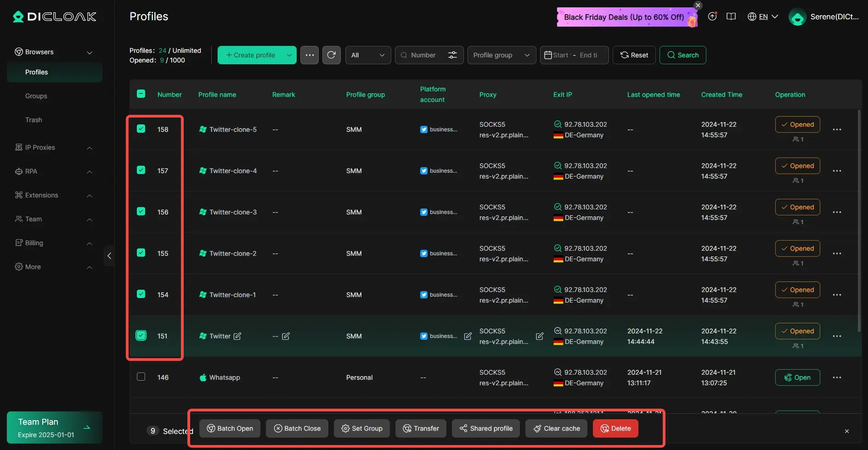This screenshot has height=450, width=868.
Task: Uncheck profile 157 checkbox
Action: (141, 170)
